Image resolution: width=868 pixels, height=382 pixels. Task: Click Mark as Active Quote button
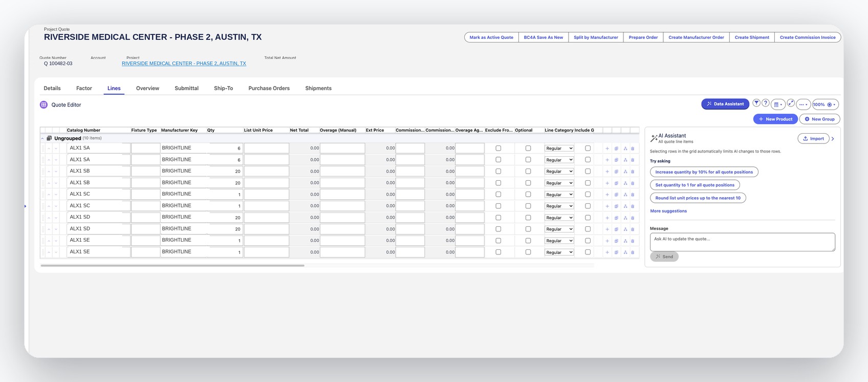491,37
